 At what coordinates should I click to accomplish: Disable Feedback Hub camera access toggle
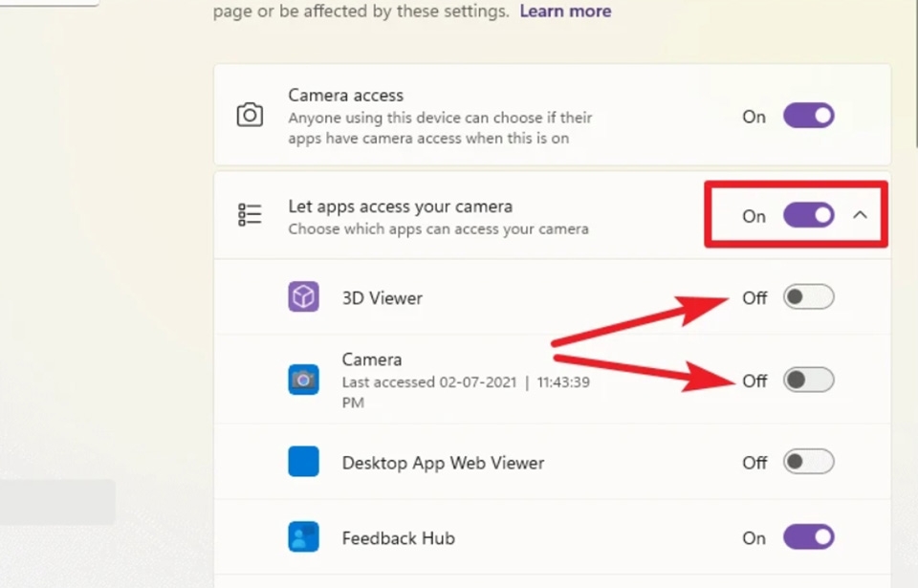(x=809, y=537)
